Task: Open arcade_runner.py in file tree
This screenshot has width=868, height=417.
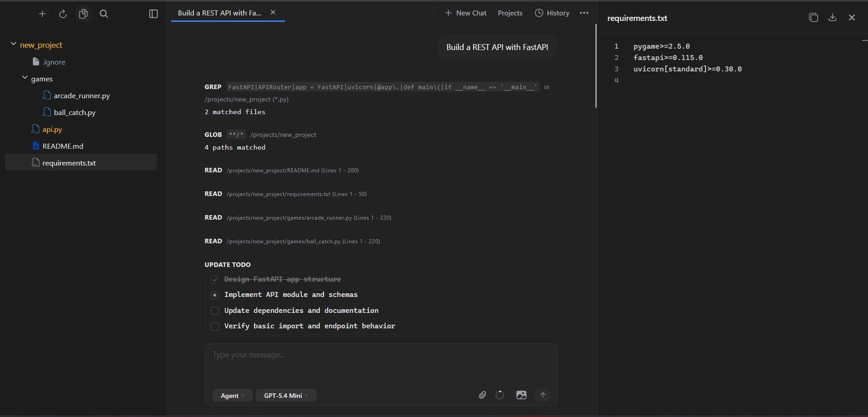Action: 76,95
